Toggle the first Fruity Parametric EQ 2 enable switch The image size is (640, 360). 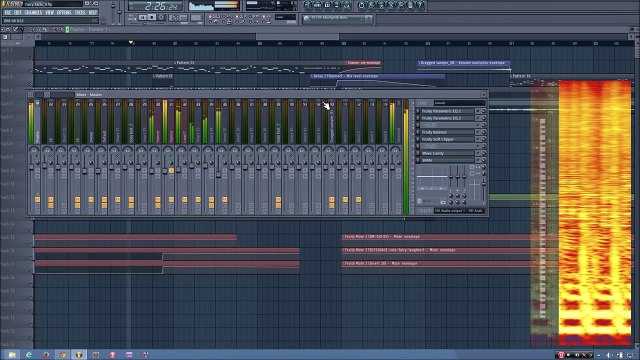pyautogui.click(x=418, y=111)
